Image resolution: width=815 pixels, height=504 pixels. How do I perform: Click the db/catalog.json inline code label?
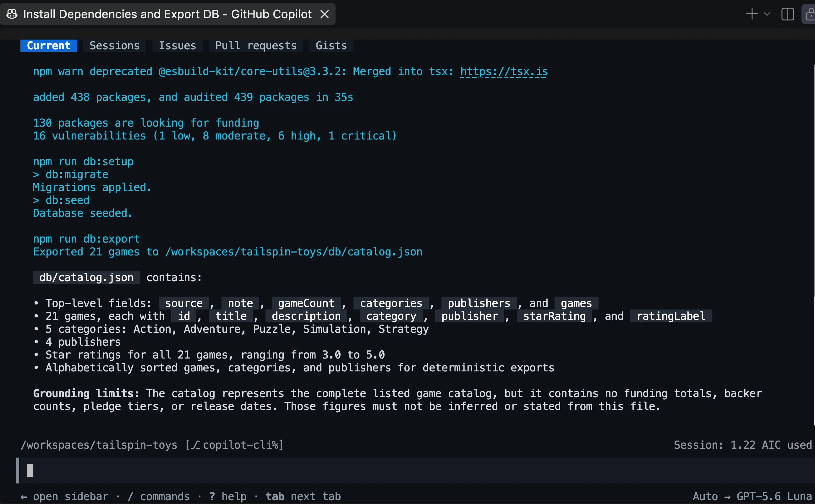86,277
